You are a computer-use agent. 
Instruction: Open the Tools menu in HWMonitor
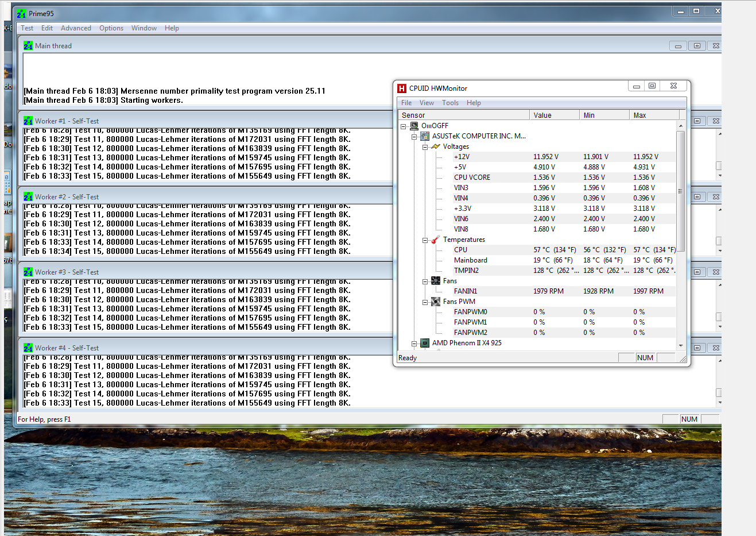[x=450, y=103]
